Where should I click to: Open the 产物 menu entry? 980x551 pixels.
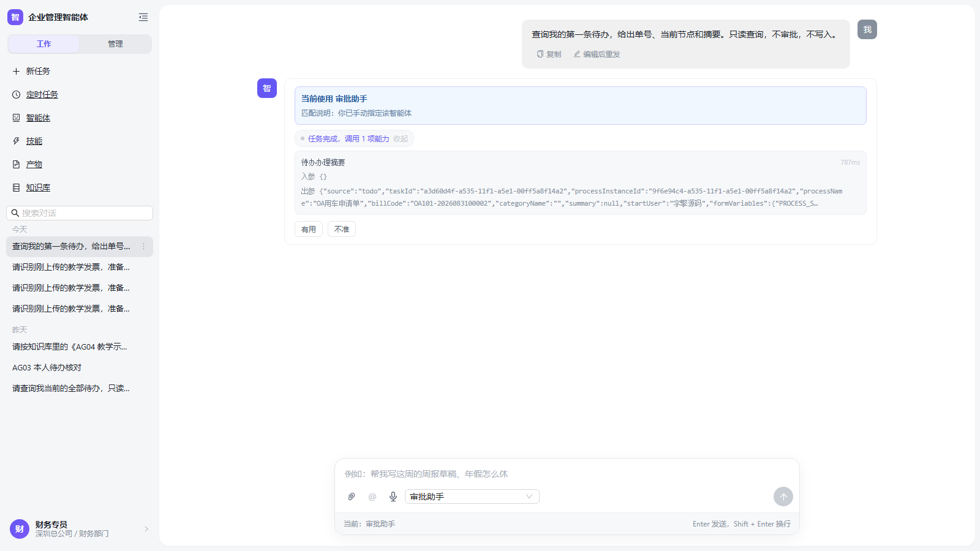[34, 164]
